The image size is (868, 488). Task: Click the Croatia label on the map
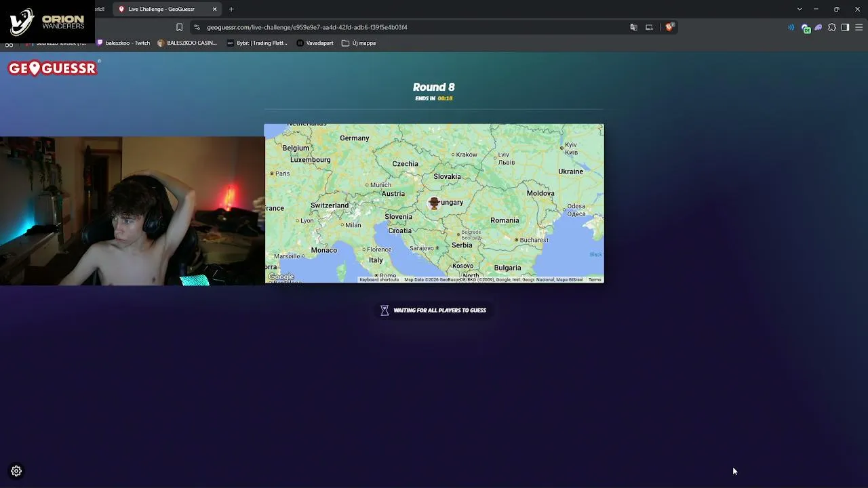coord(400,230)
